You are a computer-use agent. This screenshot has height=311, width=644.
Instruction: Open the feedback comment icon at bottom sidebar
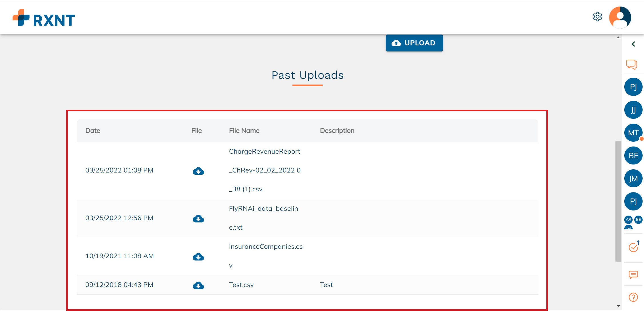[x=633, y=275]
